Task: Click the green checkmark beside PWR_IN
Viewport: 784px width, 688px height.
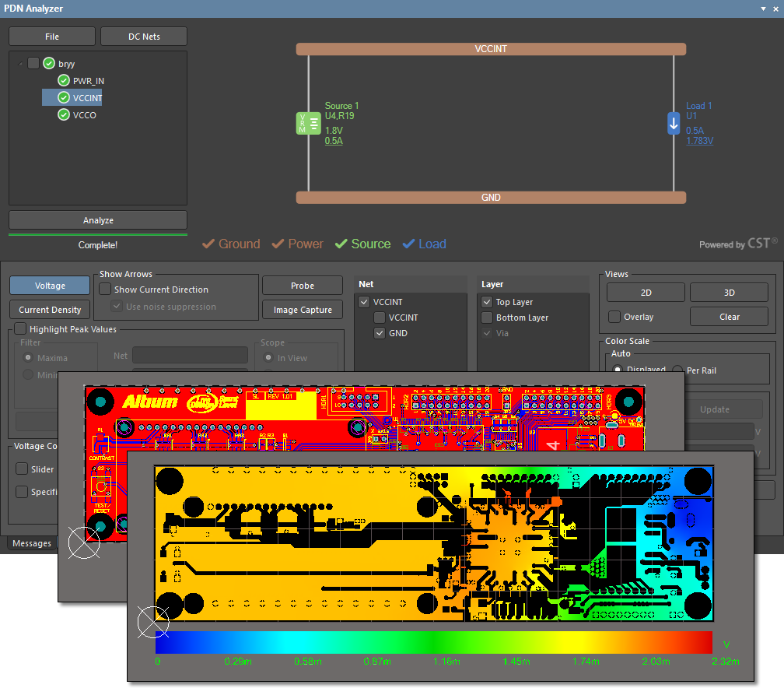Action: pyautogui.click(x=63, y=80)
